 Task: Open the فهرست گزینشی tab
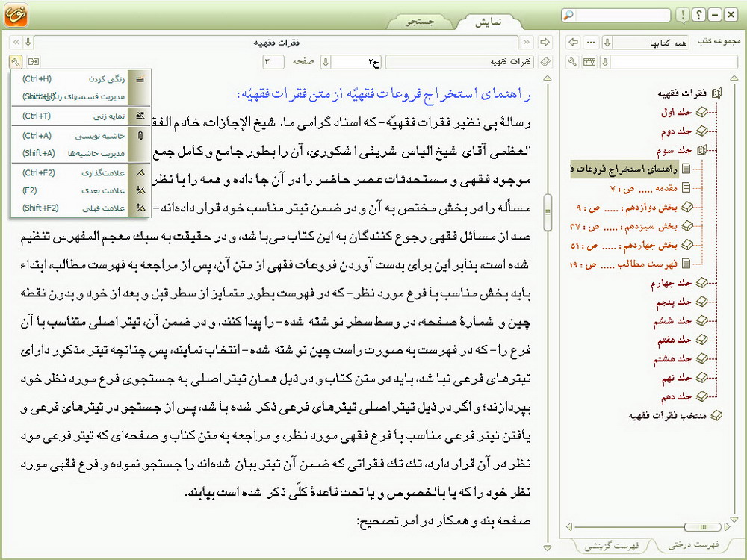612,545
